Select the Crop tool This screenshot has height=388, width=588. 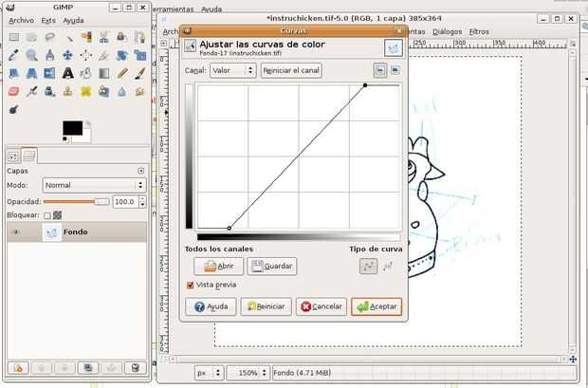pos(104,55)
